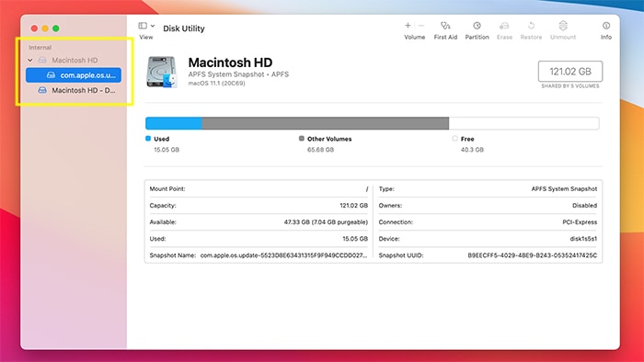
Task: Run First Aid stethoscope tool
Action: pyautogui.click(x=445, y=26)
